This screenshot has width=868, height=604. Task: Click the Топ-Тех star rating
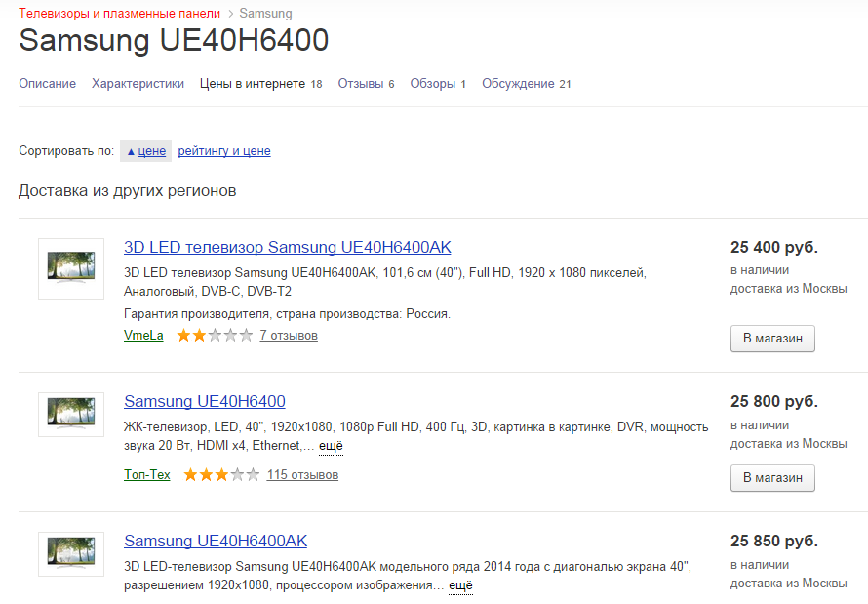click(221, 475)
